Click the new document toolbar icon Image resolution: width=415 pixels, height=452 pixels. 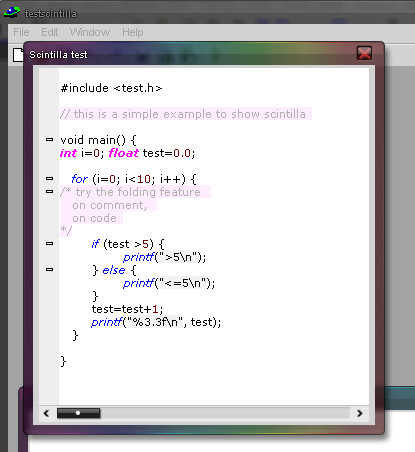click(x=18, y=55)
